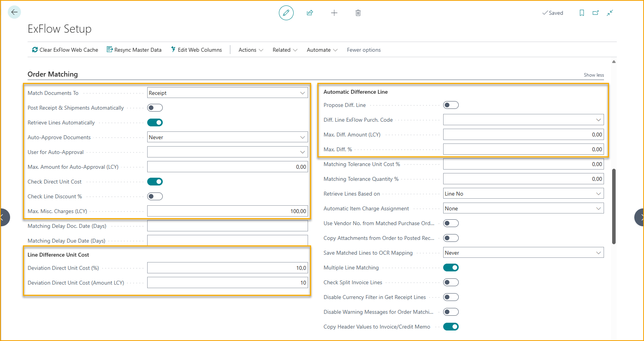Delete record using trash icon
This screenshot has height=341, width=644.
point(358,13)
